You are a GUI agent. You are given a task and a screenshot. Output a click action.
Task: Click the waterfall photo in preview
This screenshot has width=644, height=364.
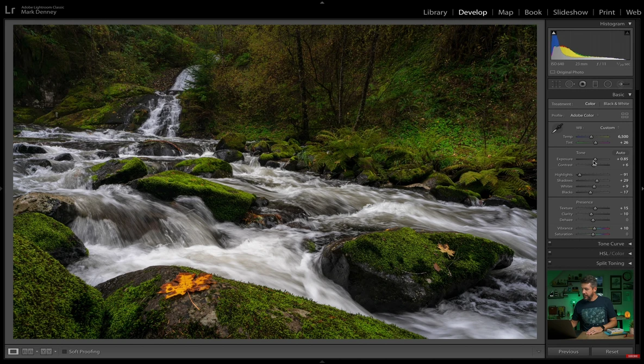coord(275,182)
